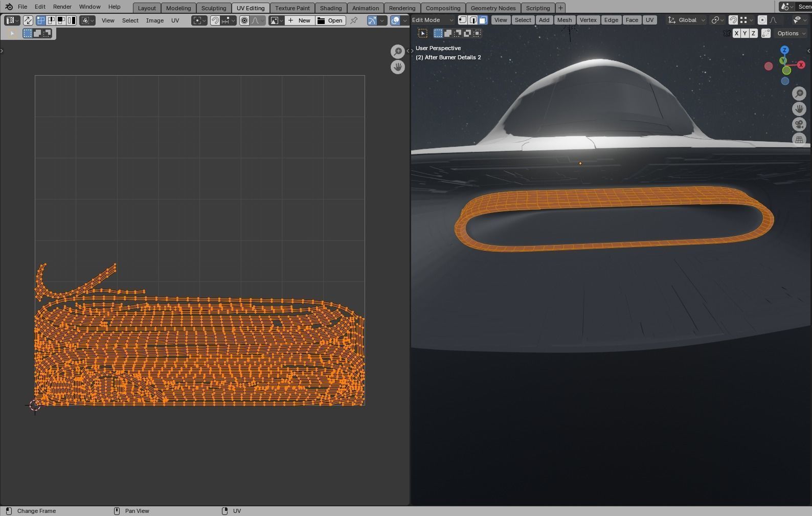Toggle the camera view gizmo
Screen dimensions: 812x516
799,124
